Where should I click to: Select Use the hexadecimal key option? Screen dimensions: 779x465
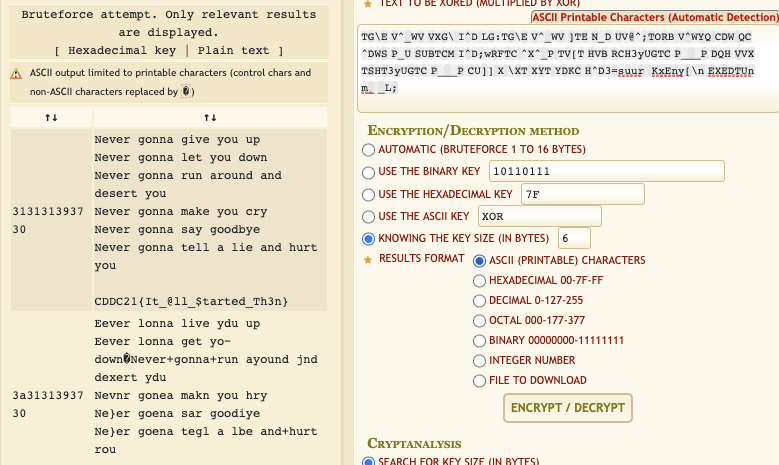(x=368, y=195)
